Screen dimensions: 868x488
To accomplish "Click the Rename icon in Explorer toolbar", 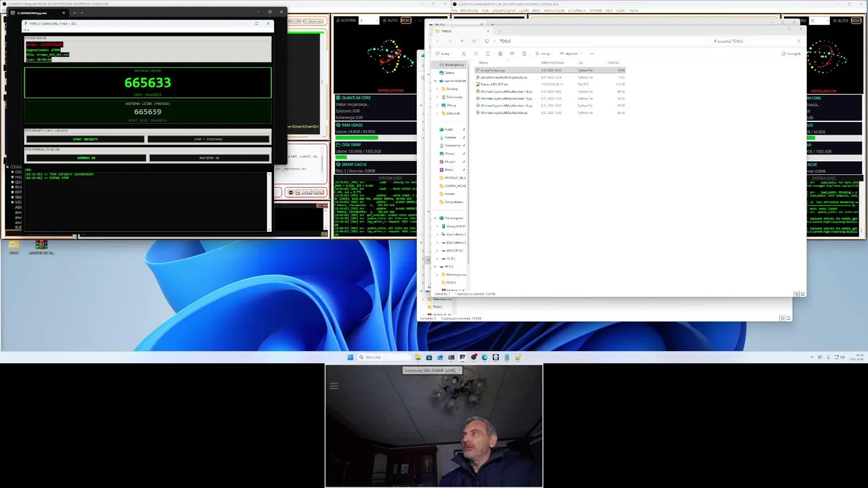I will (x=500, y=54).
